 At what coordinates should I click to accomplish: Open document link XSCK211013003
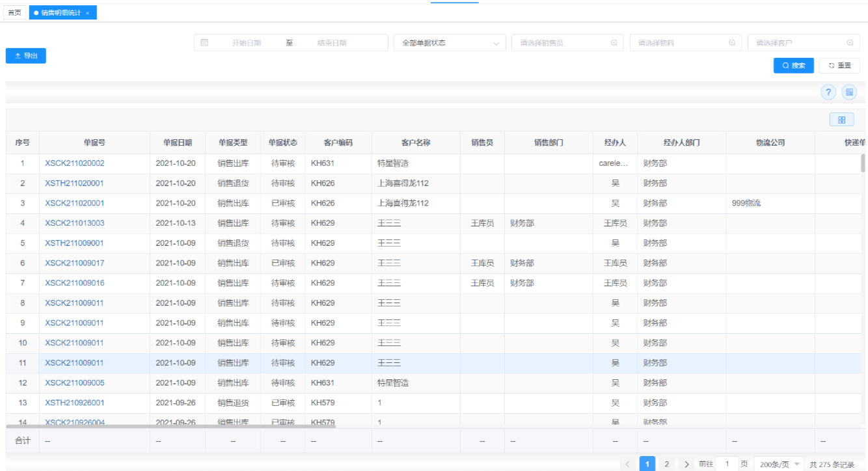[x=75, y=223]
